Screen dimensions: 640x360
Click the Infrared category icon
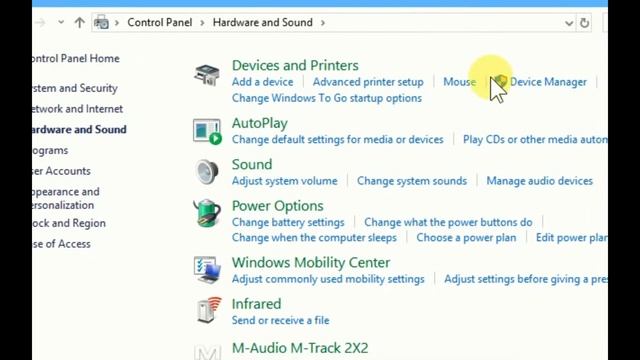coord(209,310)
